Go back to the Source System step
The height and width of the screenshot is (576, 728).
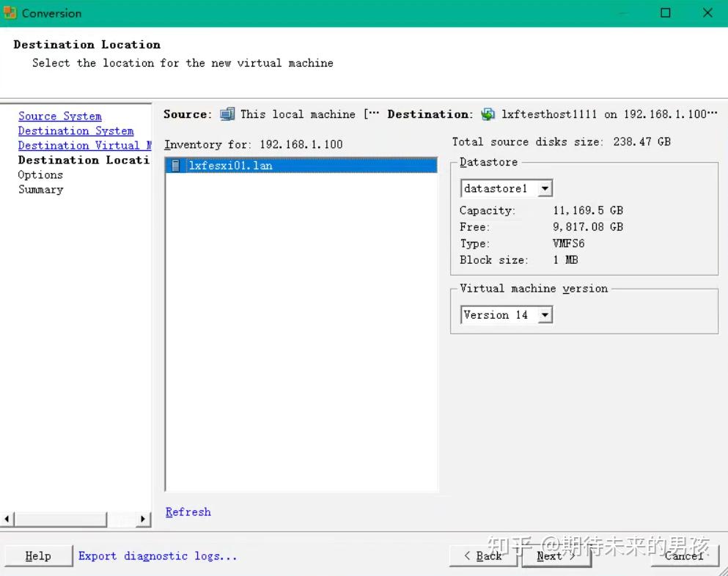[x=59, y=116]
